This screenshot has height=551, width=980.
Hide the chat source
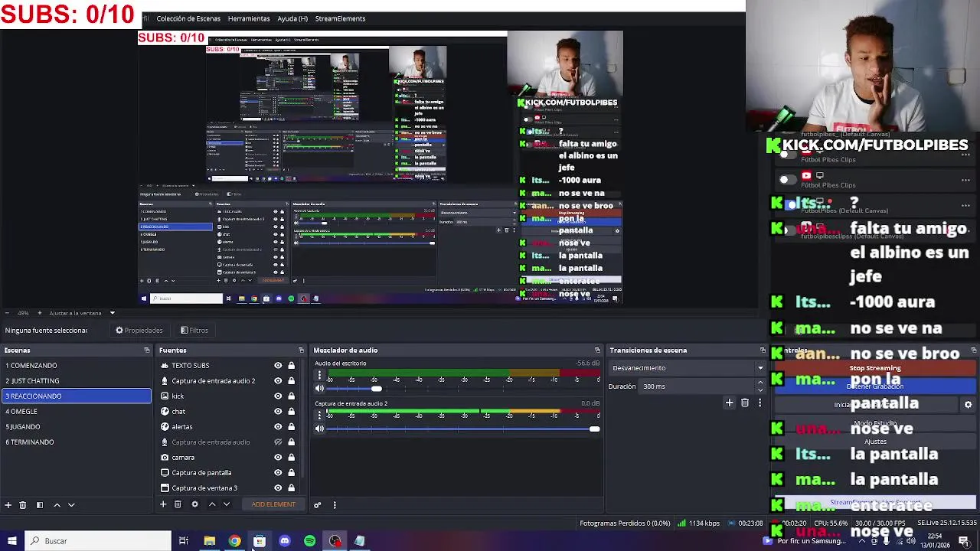pos(278,412)
